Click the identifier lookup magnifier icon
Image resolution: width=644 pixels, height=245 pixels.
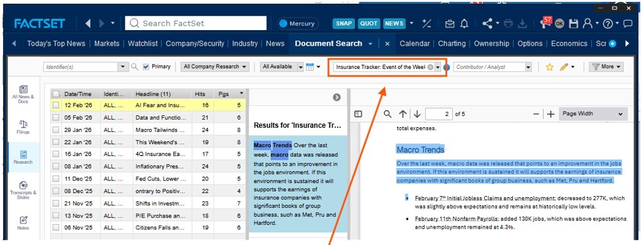tap(134, 67)
